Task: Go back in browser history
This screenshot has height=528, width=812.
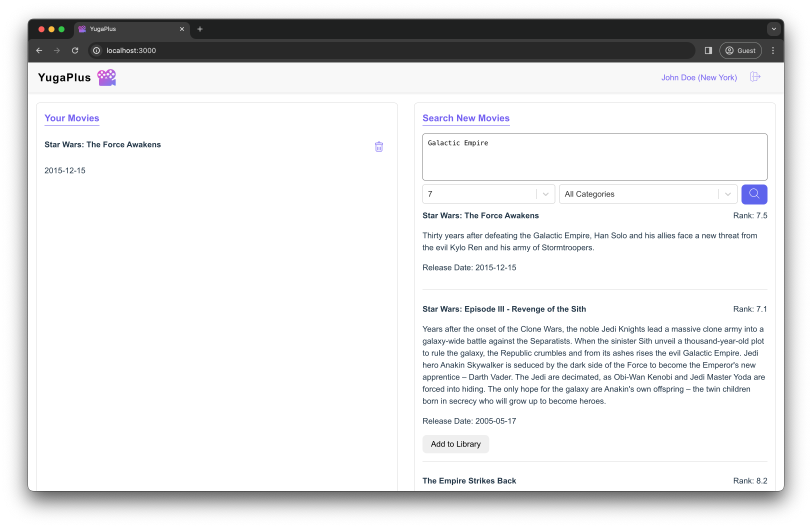Action: coord(39,50)
